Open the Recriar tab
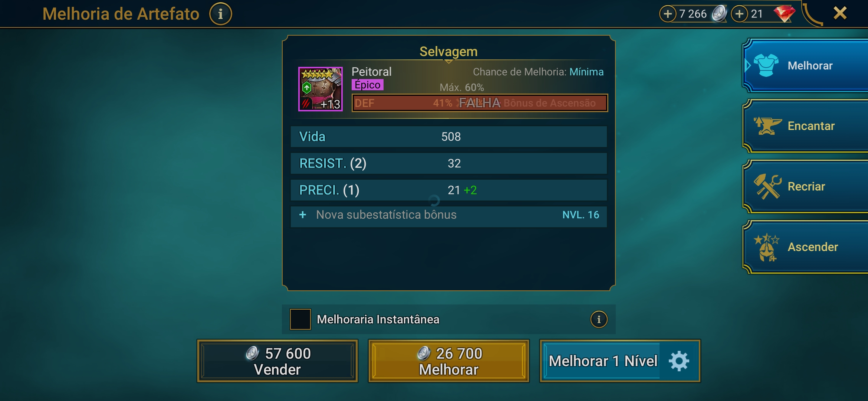 tap(806, 186)
